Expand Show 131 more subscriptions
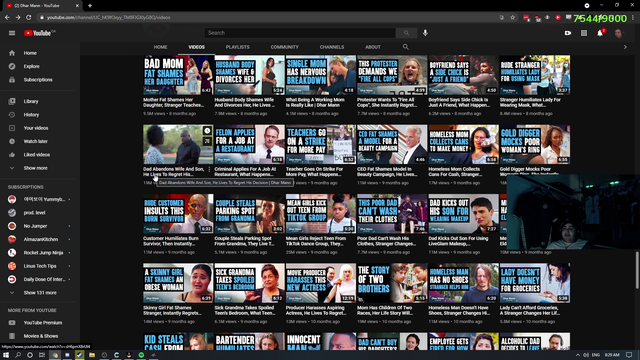The height and width of the screenshot is (360, 640). [40, 293]
